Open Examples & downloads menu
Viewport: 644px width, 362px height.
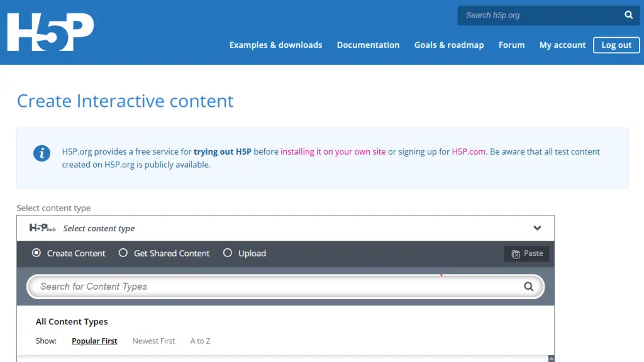coord(275,45)
